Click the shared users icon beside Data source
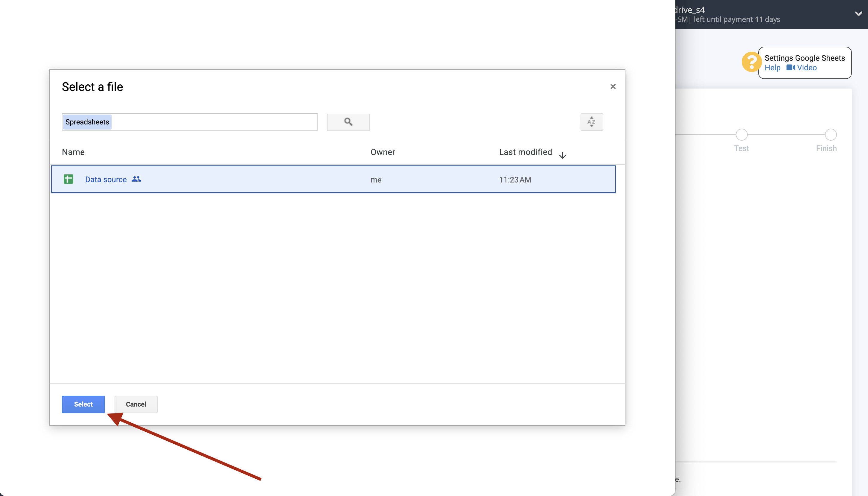 coord(136,179)
